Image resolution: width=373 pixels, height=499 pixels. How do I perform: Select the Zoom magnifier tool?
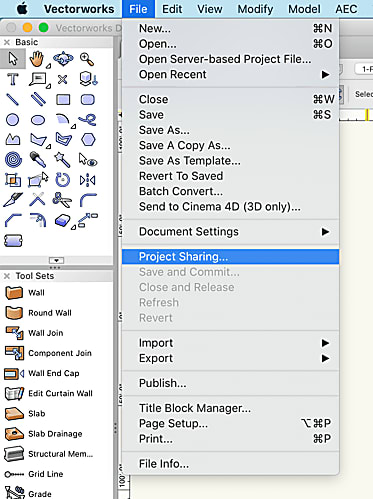[87, 59]
